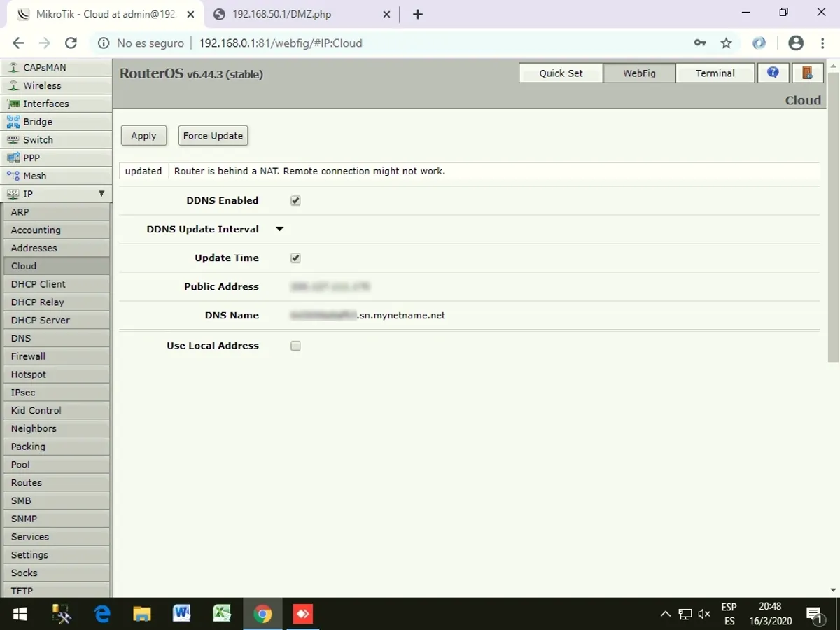Open File Explorer from taskbar

click(142, 615)
